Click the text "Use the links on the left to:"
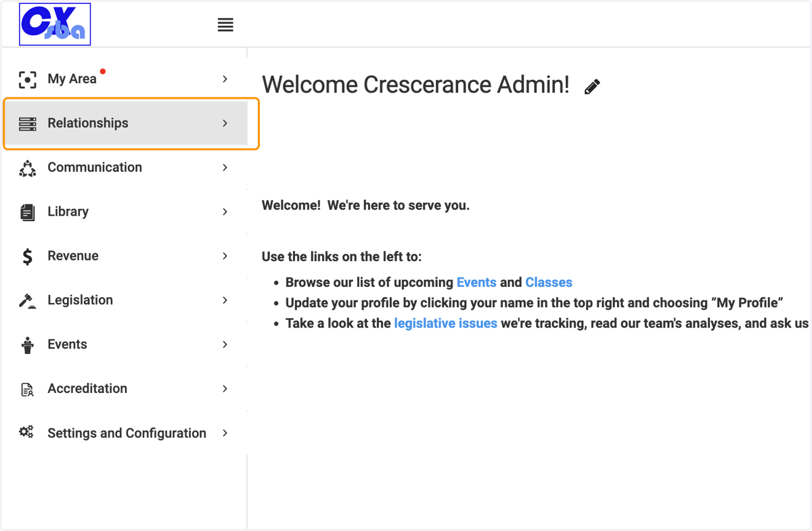This screenshot has height=531, width=812. (x=342, y=256)
